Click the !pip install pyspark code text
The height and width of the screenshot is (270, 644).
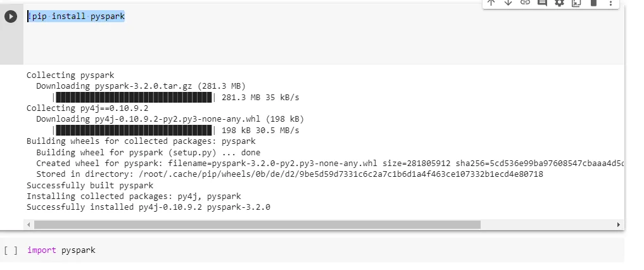pyautogui.click(x=76, y=16)
